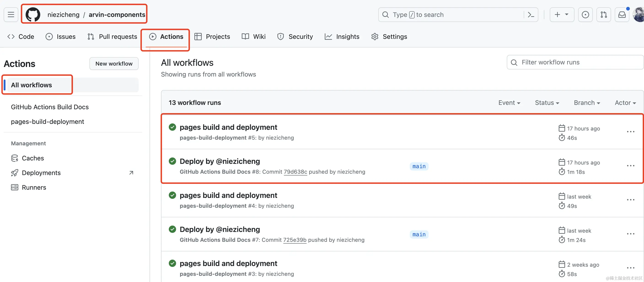
Task: Go to GitHub homepage via Octocat logo
Action: (x=33, y=15)
